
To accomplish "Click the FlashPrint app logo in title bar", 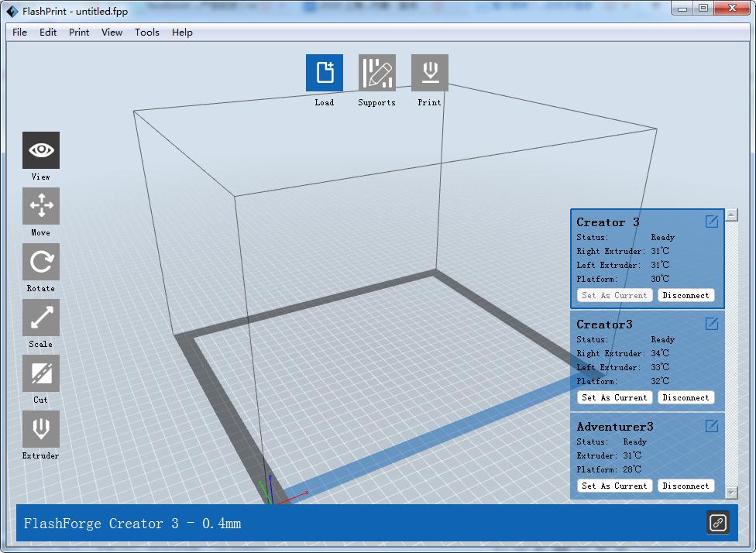I will click(12, 11).
